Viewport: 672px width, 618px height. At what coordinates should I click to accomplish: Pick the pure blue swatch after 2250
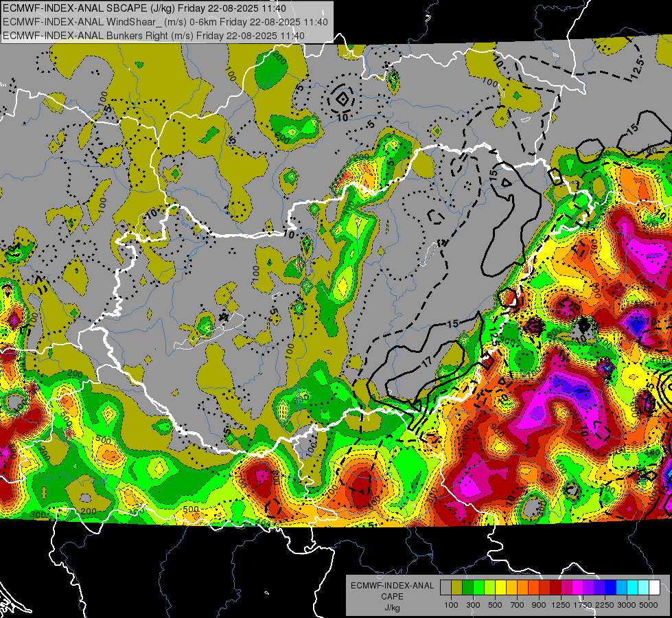point(610,588)
